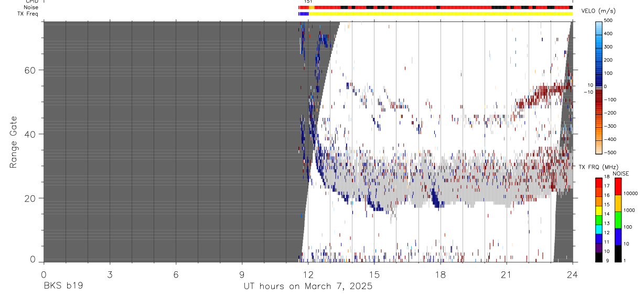This screenshot has height=297, width=644.
Task: Pick the pale-orange bottom of the velocity color bar
Action: point(599,147)
